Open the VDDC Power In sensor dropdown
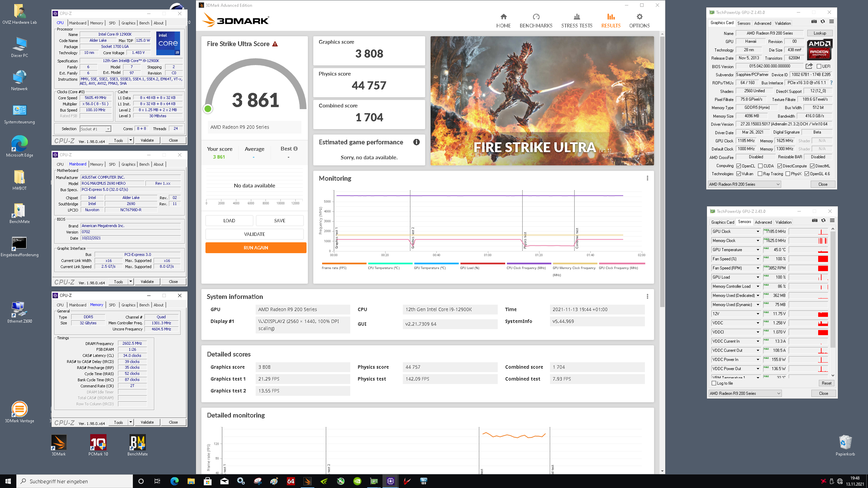868x488 pixels. click(x=758, y=360)
